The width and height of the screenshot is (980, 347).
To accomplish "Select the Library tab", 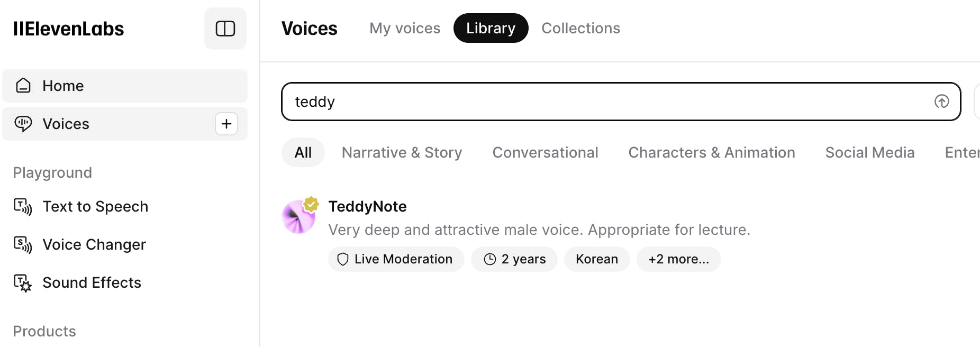I will (491, 28).
